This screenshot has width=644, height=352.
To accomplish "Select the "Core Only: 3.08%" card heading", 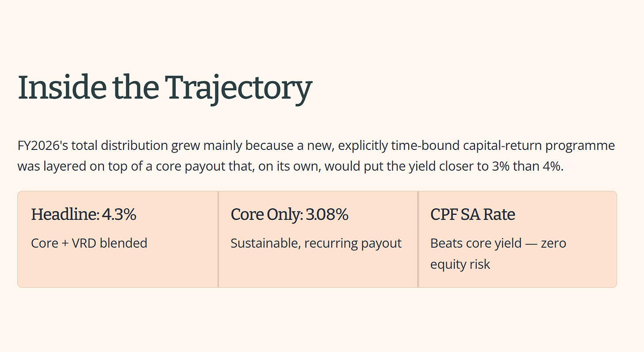I will point(290,214).
